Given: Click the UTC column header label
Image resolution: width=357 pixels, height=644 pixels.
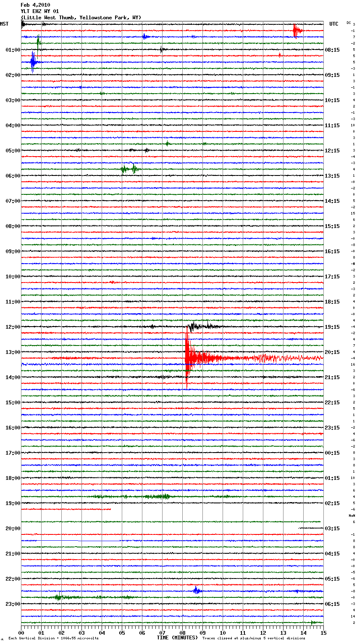Looking at the screenshot, I should point(333,24).
